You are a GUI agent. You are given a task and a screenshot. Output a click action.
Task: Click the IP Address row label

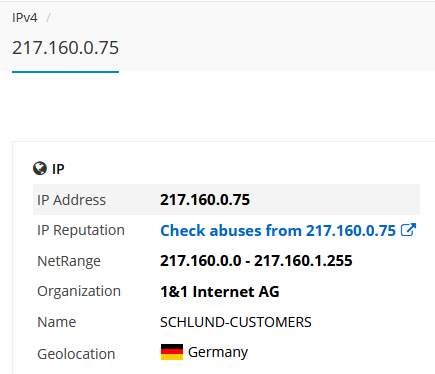pyautogui.click(x=71, y=200)
